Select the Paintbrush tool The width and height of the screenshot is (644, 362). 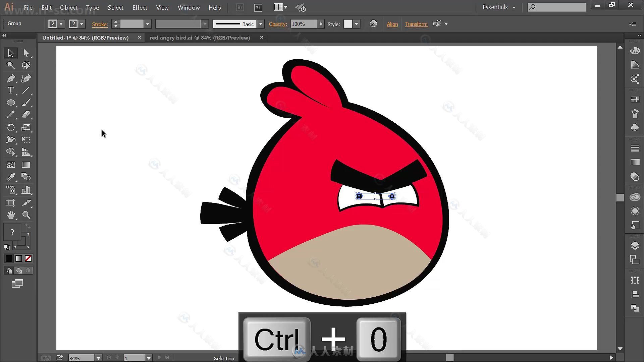[x=26, y=103]
